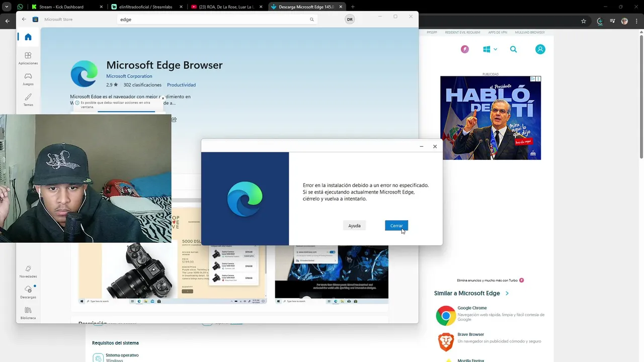This screenshot has width=644, height=362.
Task: Go back in Microsoft Store window
Action: (24, 19)
